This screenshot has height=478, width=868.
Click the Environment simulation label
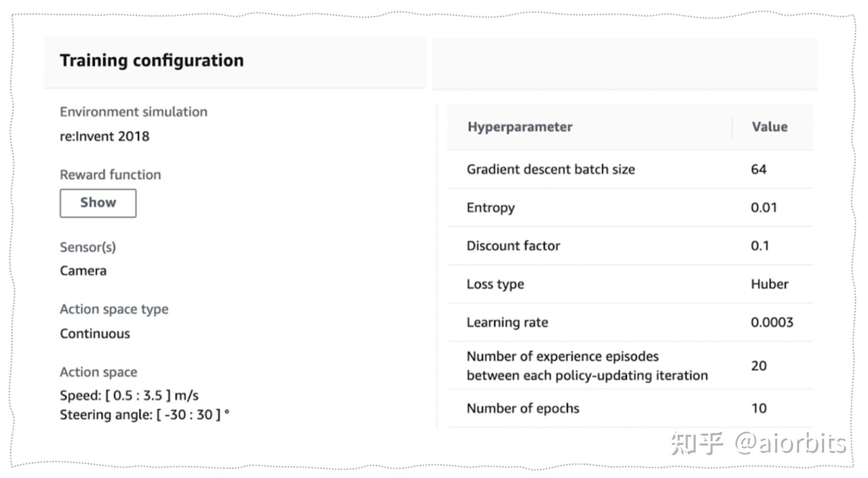point(134,111)
